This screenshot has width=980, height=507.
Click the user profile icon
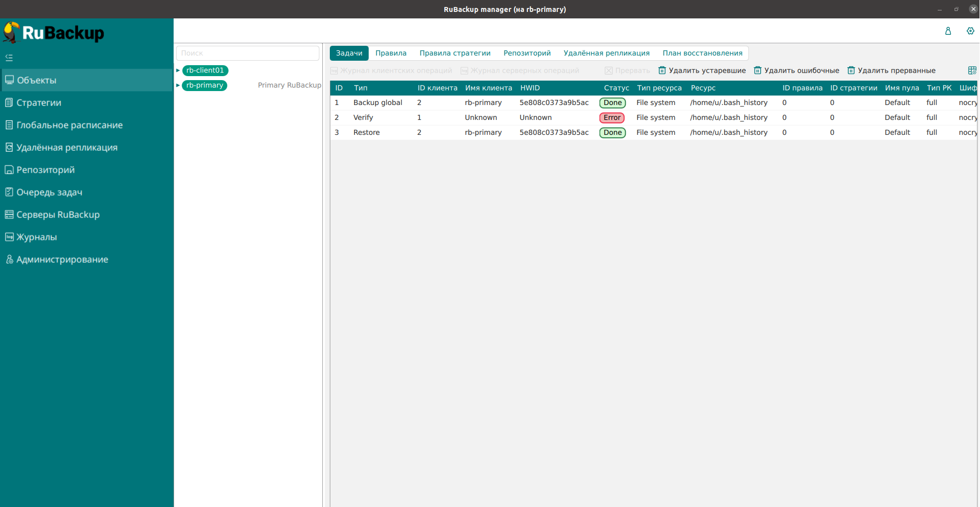tap(948, 31)
